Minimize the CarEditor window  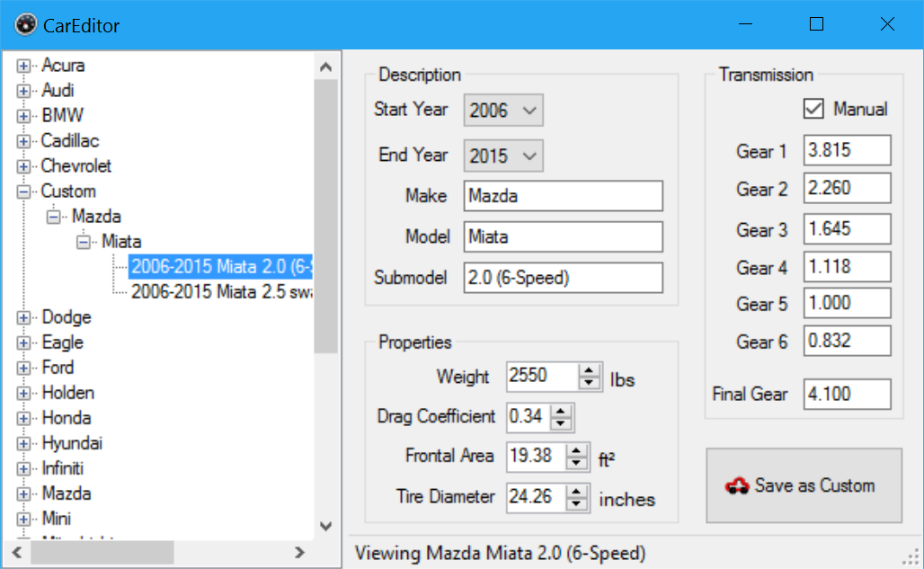coord(745,24)
